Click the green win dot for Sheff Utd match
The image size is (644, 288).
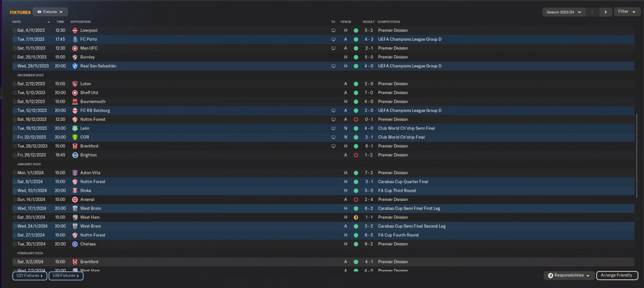click(356, 93)
